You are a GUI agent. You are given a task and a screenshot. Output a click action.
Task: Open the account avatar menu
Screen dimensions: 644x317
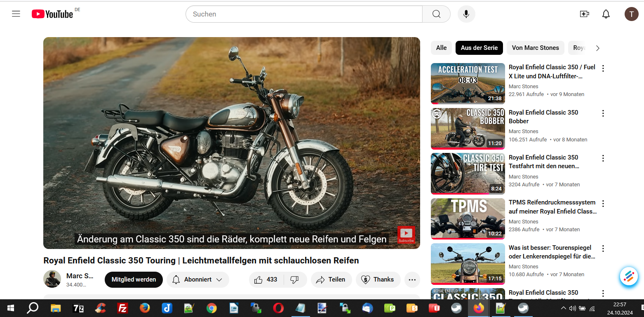631,14
